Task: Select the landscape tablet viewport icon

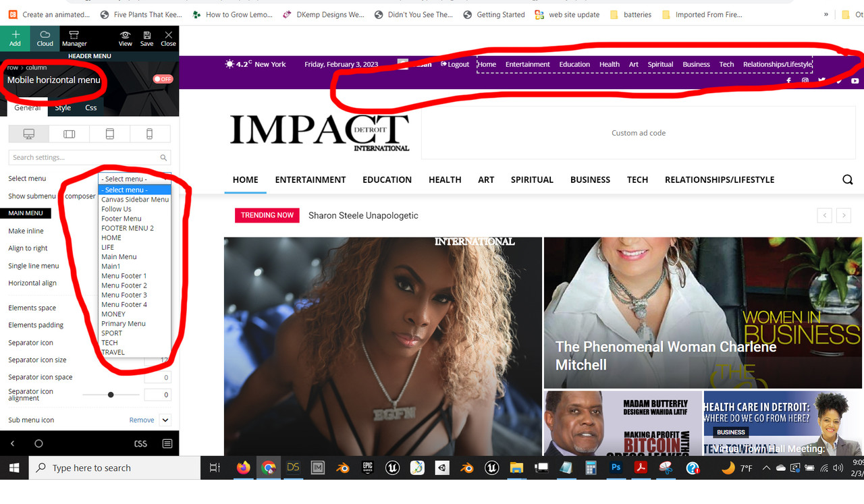Action: pos(70,134)
